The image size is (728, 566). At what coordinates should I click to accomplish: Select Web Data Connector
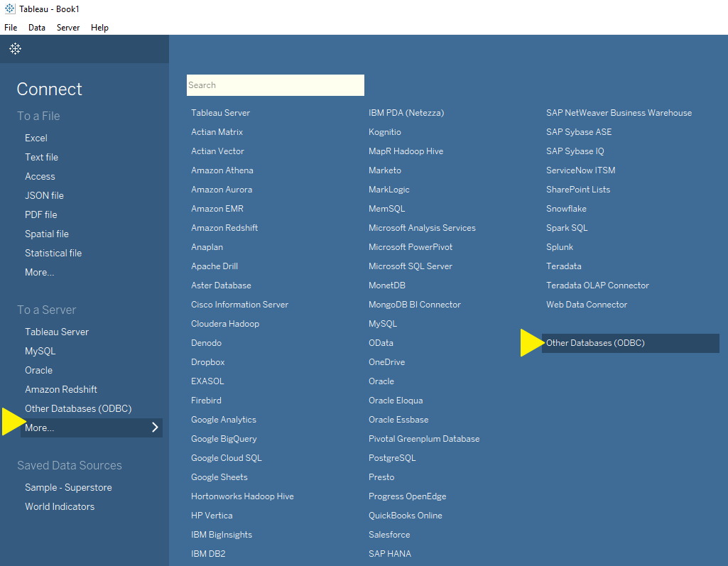[587, 305]
